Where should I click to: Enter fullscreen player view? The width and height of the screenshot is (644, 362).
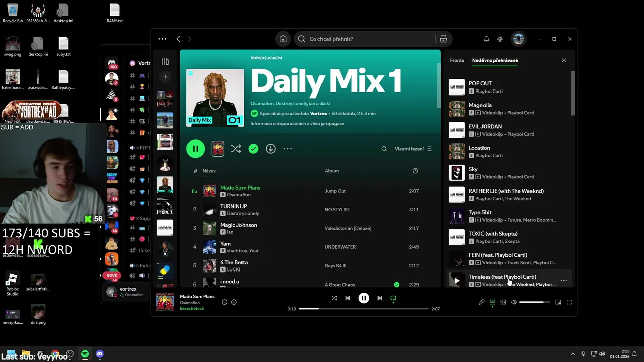pyautogui.click(x=569, y=302)
